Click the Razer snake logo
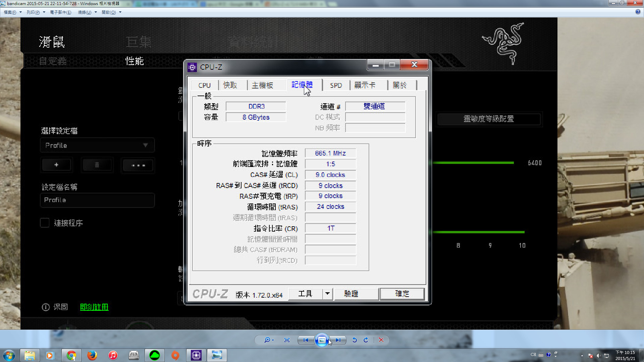 [x=503, y=44]
